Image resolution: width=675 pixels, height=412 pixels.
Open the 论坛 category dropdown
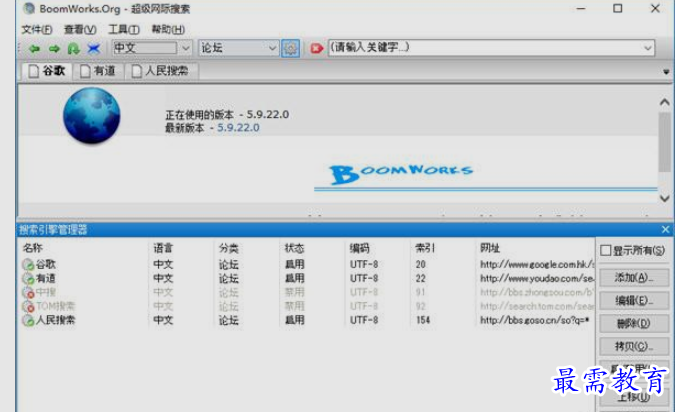(x=272, y=48)
